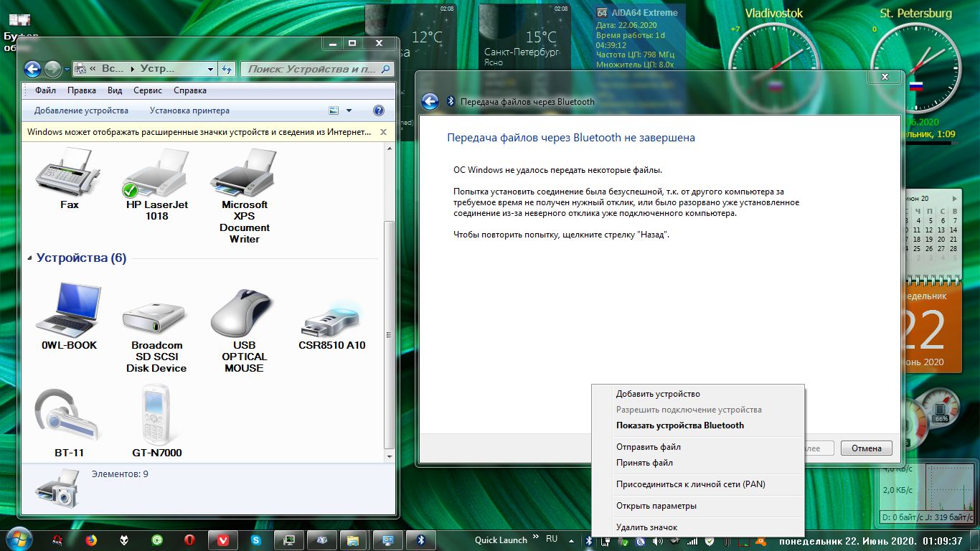The height and width of the screenshot is (551, 980).
Task: Click the Отмена button in Bluetooth wizard
Action: pyautogui.click(x=866, y=448)
